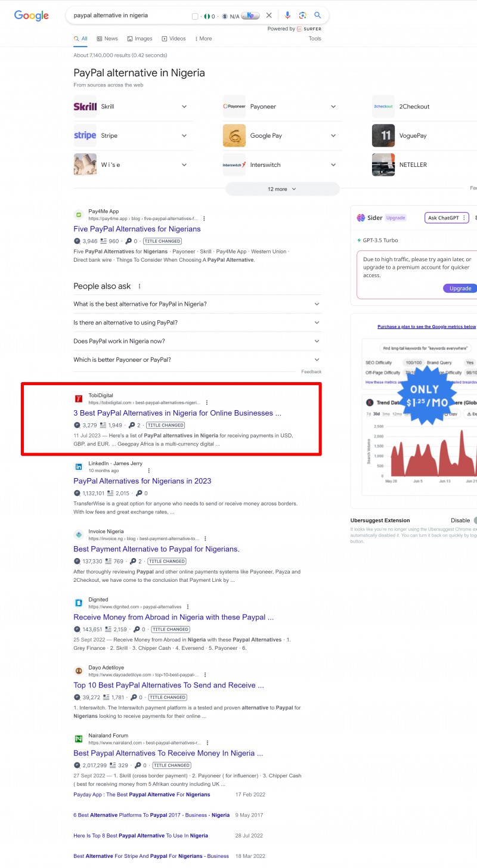Image resolution: width=477 pixels, height=868 pixels.
Task: Open three-dot menu for Nairaland Forum result
Action: click(207, 743)
